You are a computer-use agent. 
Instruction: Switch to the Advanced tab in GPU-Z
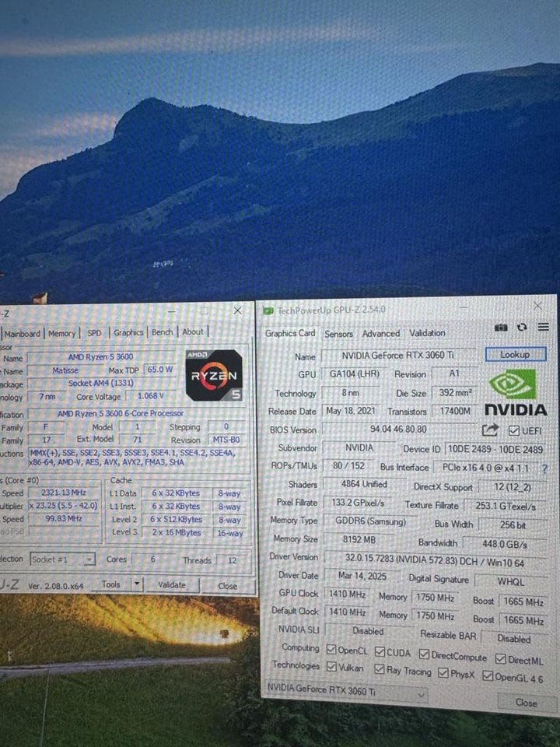coord(381,334)
